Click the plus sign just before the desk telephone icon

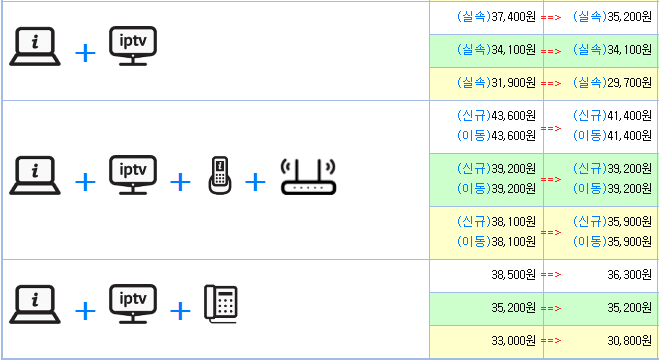pyautogui.click(x=180, y=311)
